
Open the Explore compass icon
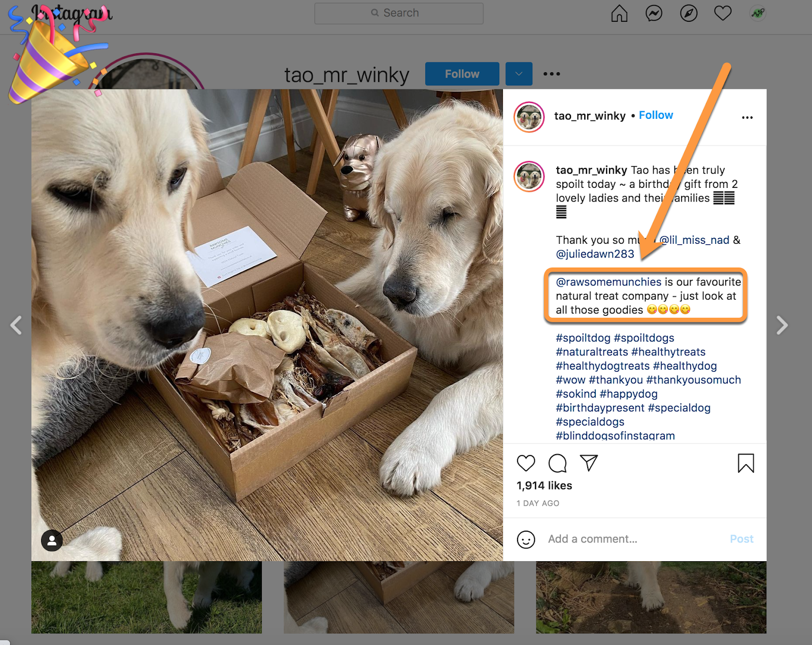(x=689, y=14)
